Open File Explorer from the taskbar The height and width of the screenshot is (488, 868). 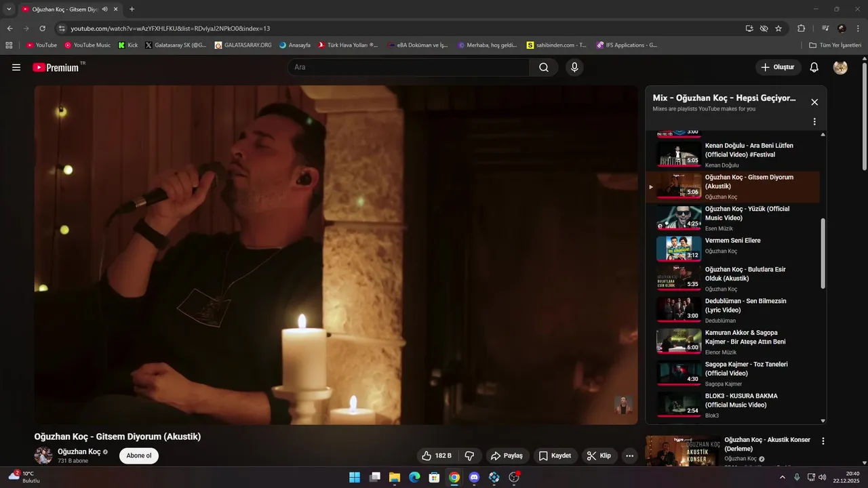click(x=394, y=477)
